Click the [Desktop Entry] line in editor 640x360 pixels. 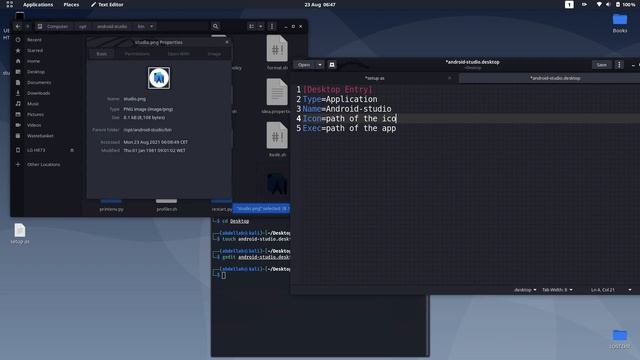tap(338, 90)
